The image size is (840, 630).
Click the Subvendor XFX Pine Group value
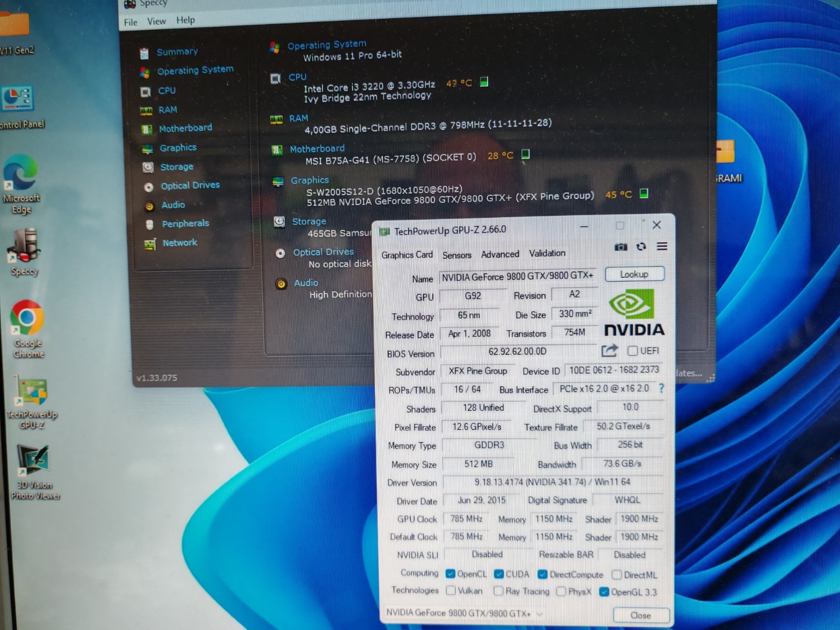click(478, 371)
